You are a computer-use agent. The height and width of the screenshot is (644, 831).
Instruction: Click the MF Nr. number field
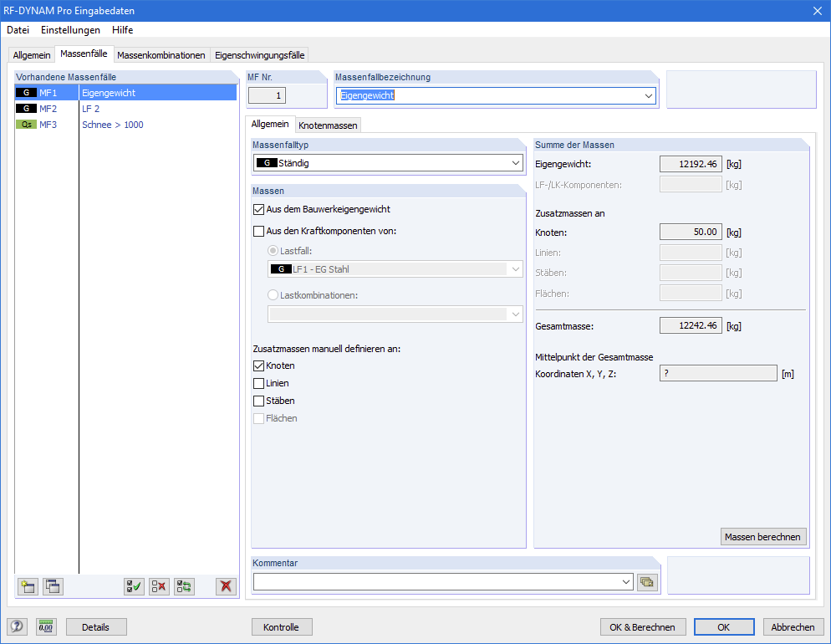tap(268, 96)
